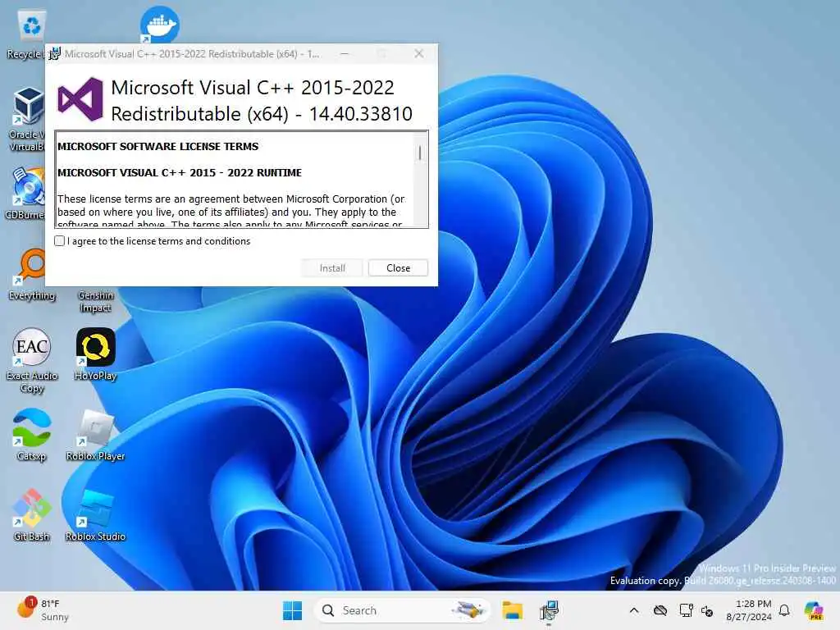Select the Genshin Impact desktop label

click(95, 301)
